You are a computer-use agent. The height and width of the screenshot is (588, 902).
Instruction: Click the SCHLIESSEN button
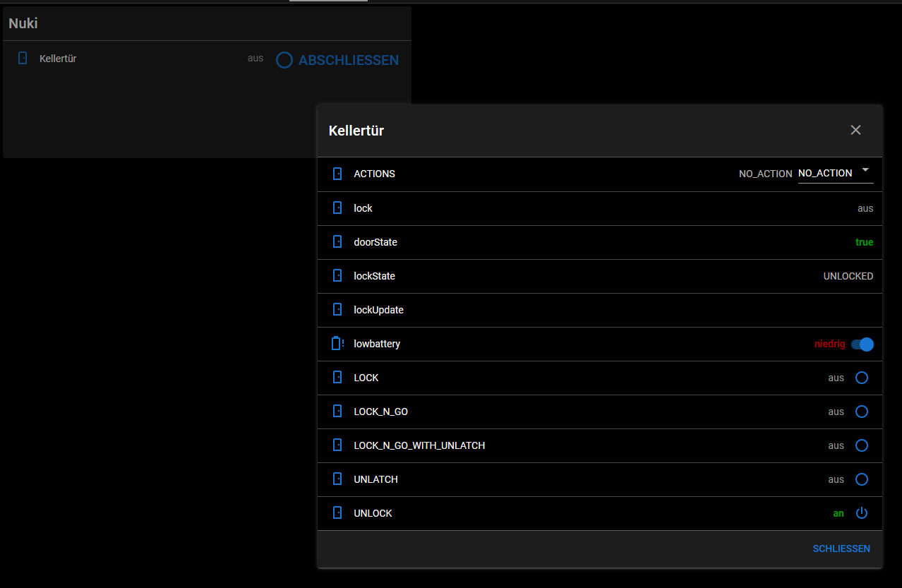coord(841,548)
